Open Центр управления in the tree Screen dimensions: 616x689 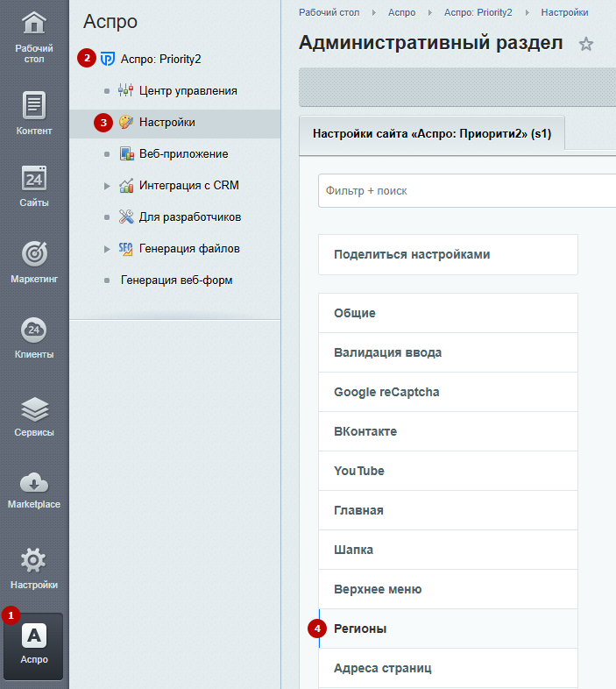(188, 91)
